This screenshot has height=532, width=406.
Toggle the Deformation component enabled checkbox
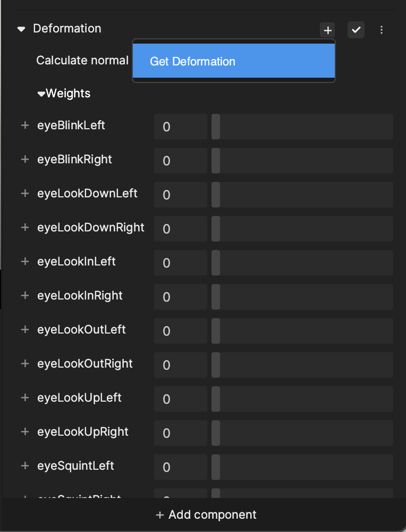point(356,30)
